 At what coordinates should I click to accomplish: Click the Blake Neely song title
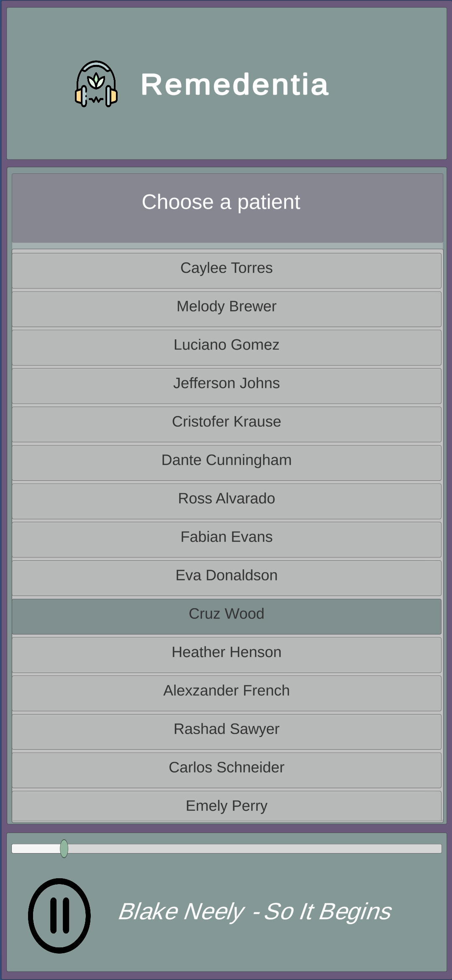click(255, 911)
